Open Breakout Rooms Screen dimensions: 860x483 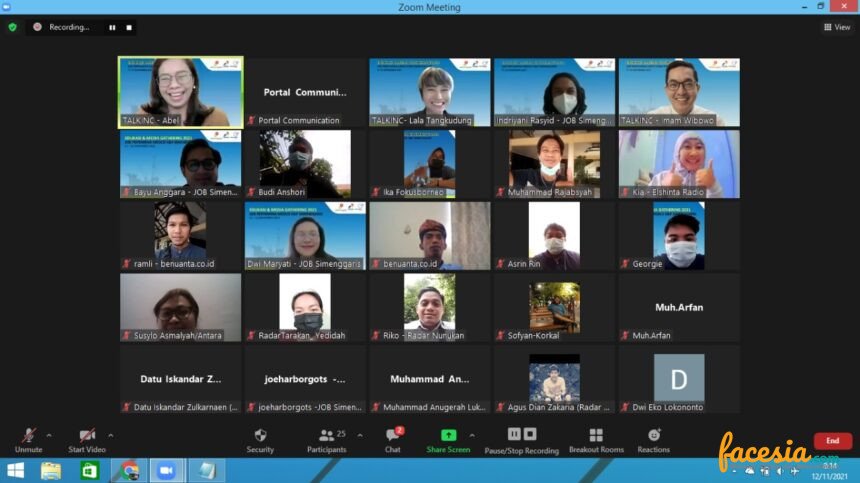596,440
